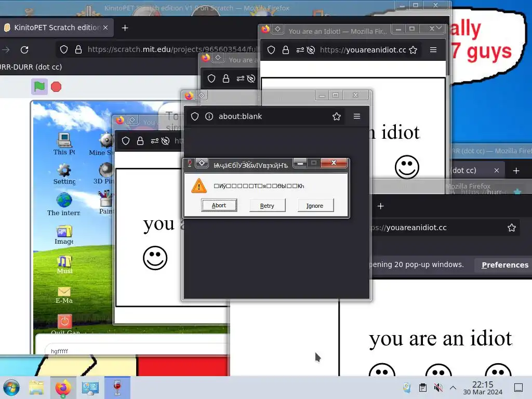Click shield icon in left idiot popup window

point(126,141)
